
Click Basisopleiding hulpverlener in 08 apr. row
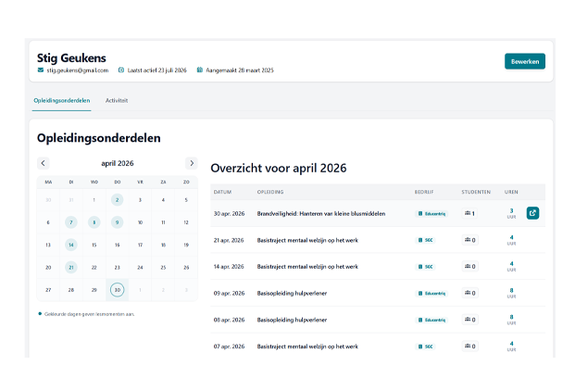click(292, 320)
